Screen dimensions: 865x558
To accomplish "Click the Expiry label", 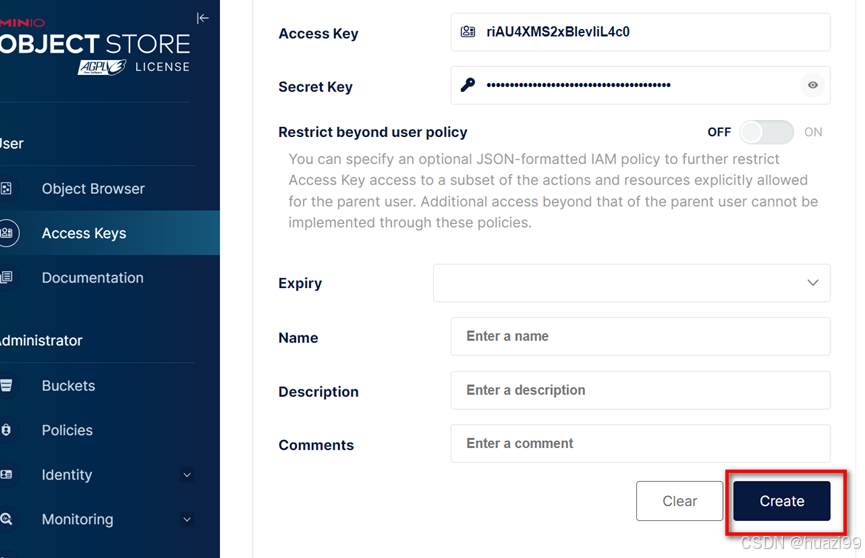I will coord(300,283).
